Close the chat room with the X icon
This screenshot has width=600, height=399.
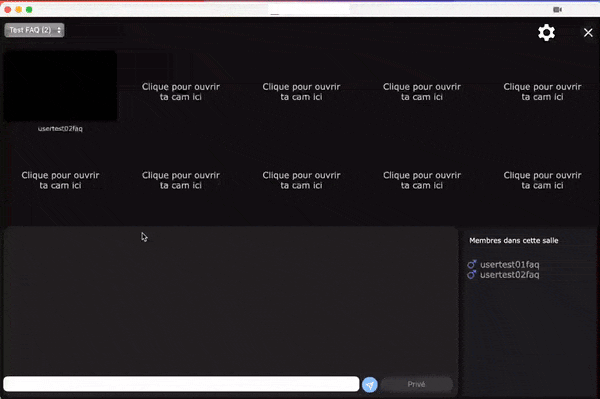[588, 33]
